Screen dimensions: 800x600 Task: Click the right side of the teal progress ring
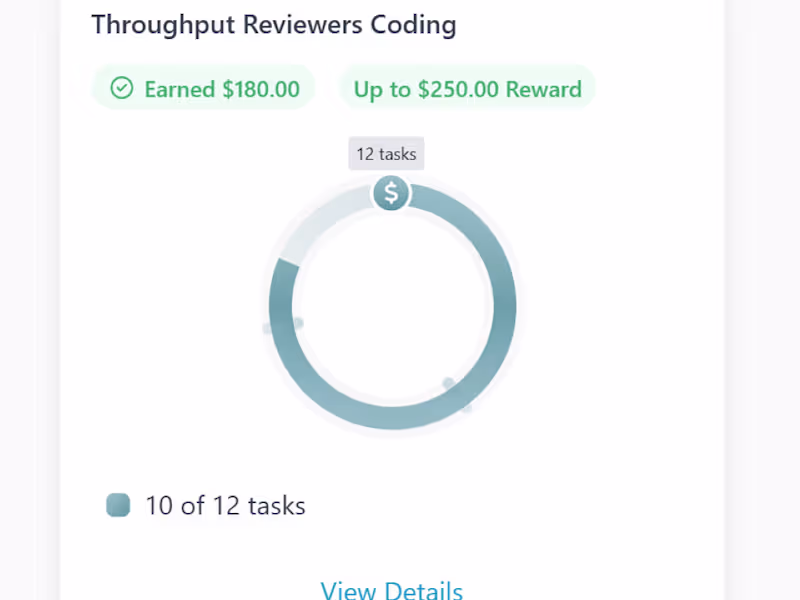(x=504, y=306)
